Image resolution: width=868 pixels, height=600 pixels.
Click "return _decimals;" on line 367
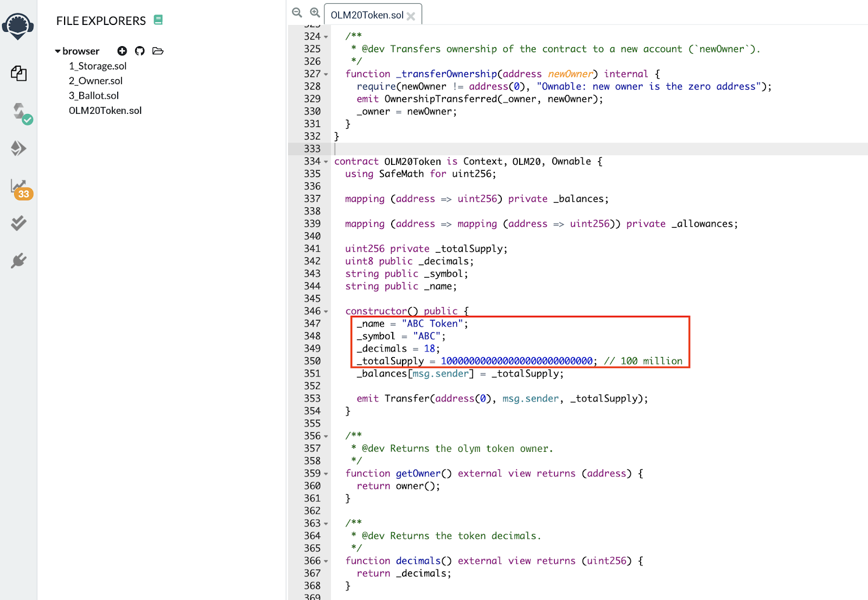pyautogui.click(x=404, y=573)
